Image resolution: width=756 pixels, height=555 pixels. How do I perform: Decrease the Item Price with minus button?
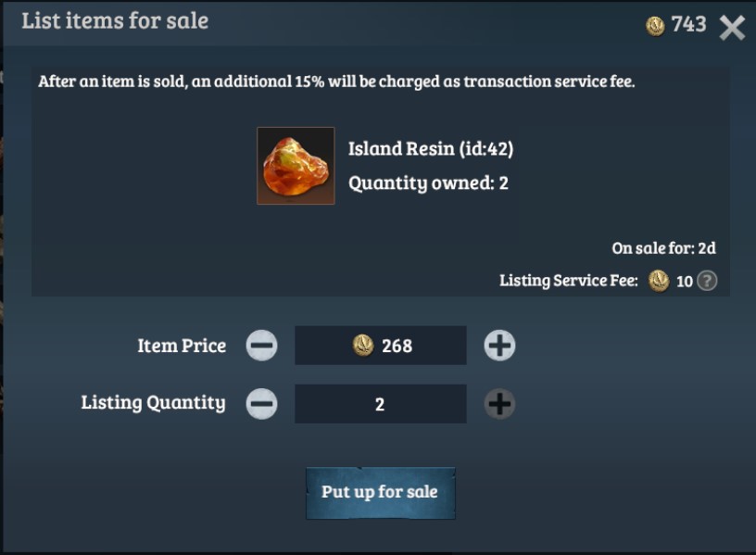(x=261, y=346)
